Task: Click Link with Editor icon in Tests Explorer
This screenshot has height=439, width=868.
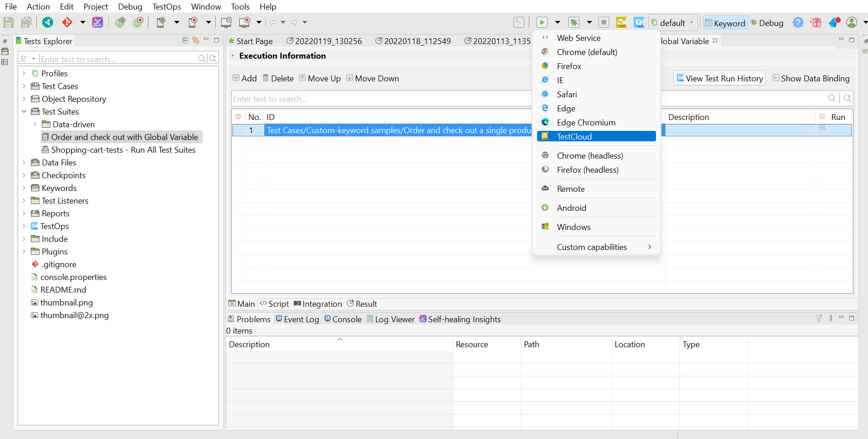Action: tap(196, 40)
